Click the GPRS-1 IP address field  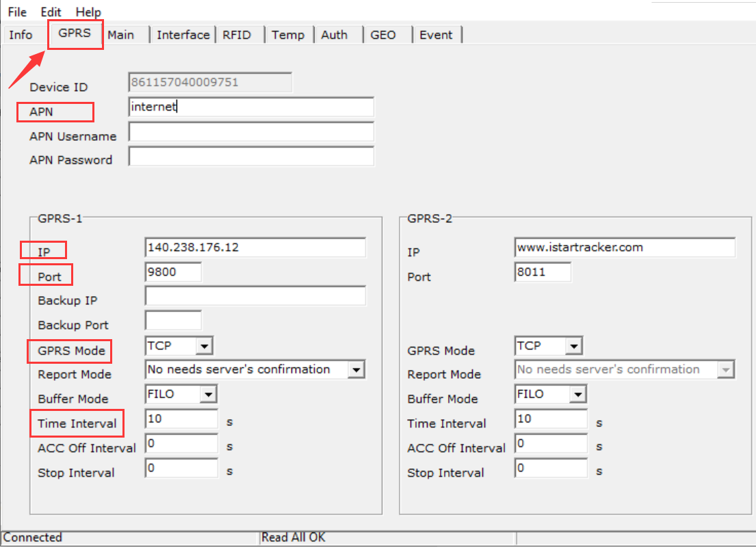click(255, 248)
